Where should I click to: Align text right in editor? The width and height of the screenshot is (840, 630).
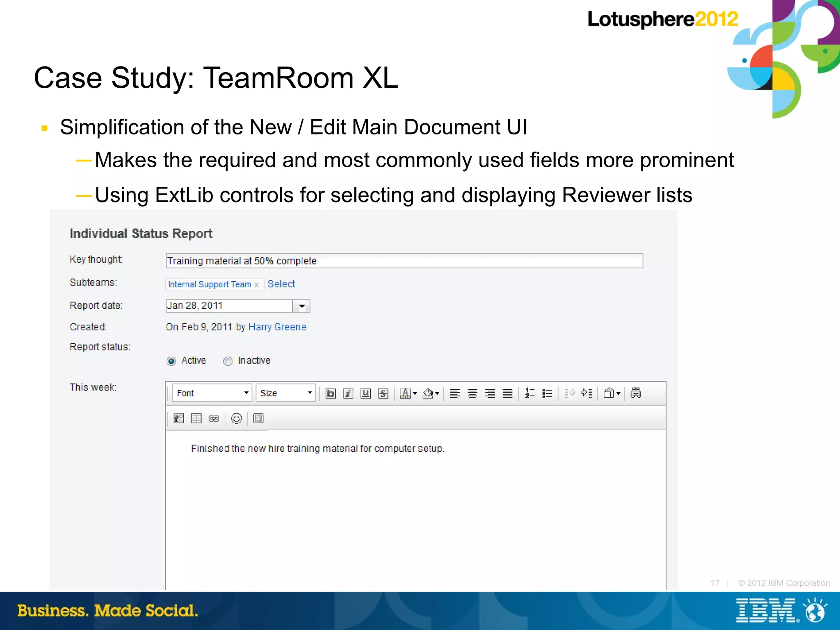coord(490,393)
